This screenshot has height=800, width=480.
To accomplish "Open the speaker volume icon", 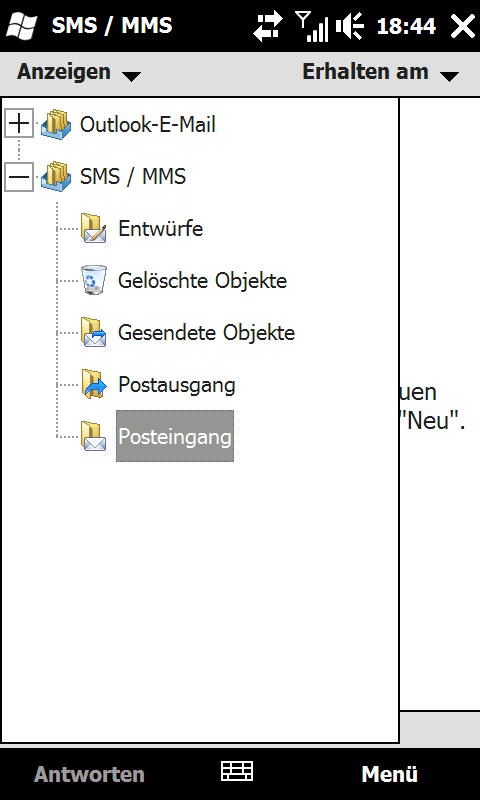I will [350, 26].
